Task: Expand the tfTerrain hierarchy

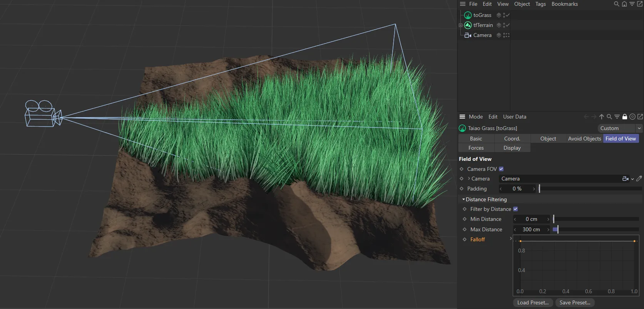Action: coord(460,25)
